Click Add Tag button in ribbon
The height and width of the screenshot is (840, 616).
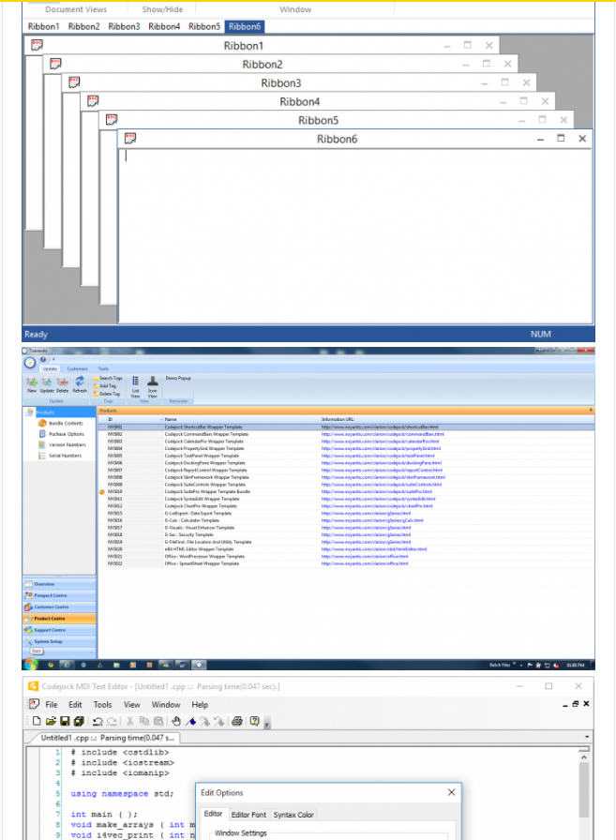click(104, 385)
